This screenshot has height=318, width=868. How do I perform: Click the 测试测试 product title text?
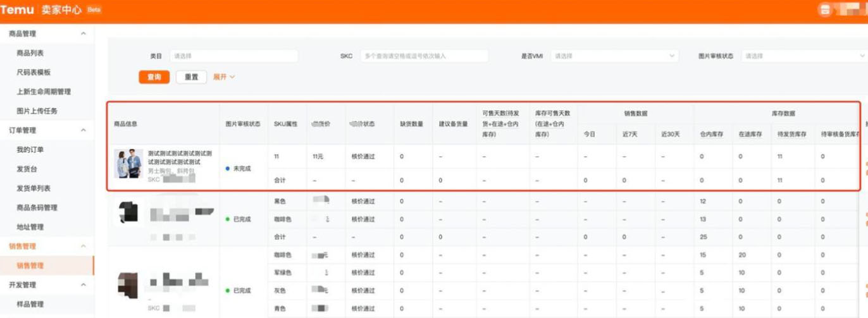point(180,157)
